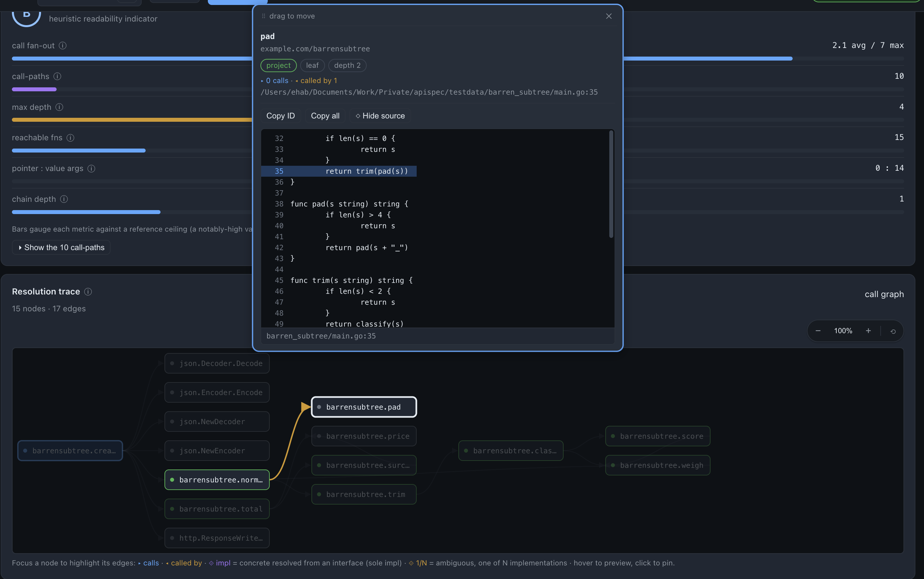Zoom in the call graph
The height and width of the screenshot is (579, 924).
pyautogui.click(x=868, y=331)
